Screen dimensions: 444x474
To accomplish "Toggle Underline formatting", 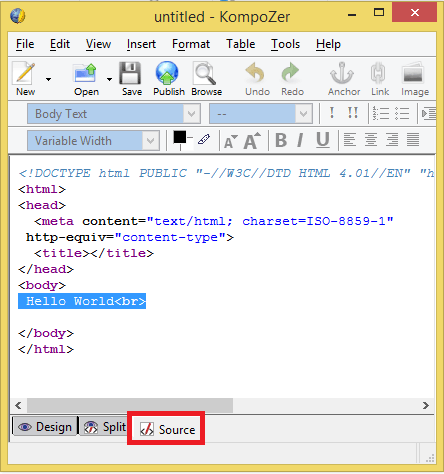I will 323,140.
